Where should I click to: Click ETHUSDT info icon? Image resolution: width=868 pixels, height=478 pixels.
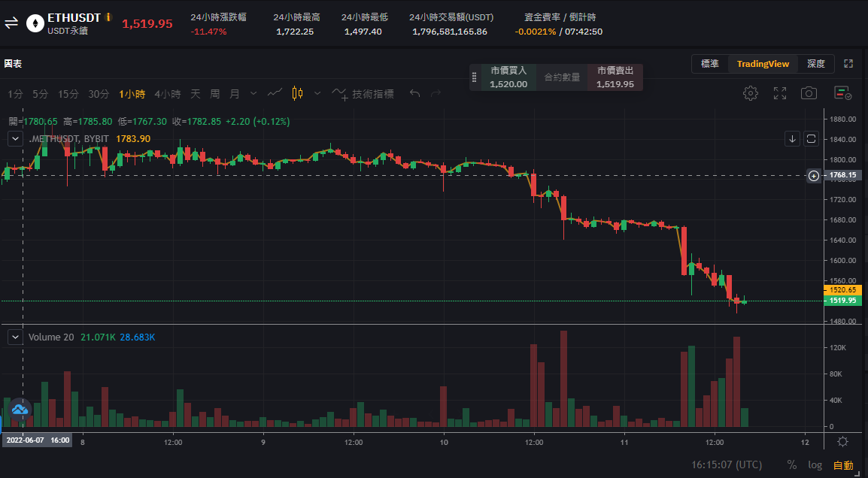108,17
